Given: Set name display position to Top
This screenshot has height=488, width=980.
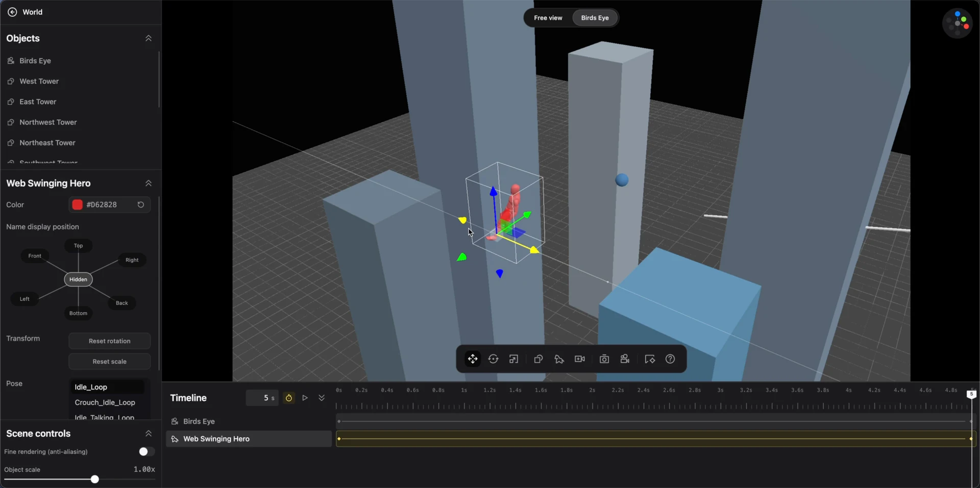Looking at the screenshot, I should coord(78,246).
